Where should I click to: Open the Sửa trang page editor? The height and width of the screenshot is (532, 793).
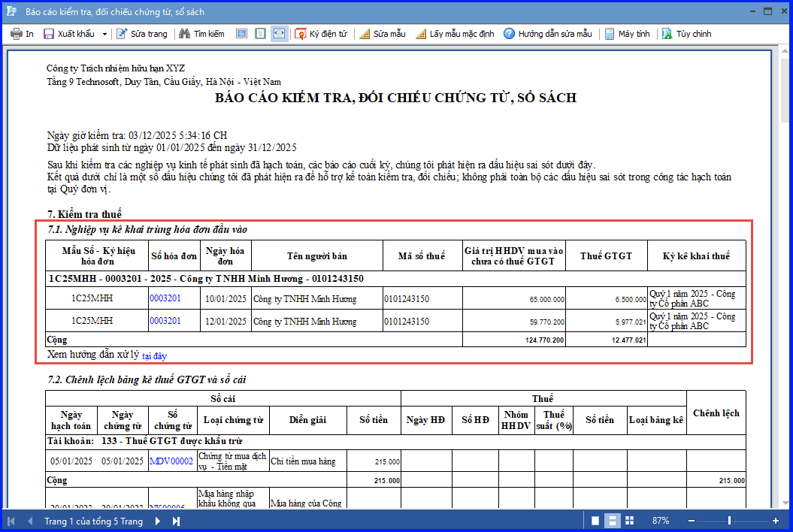pyautogui.click(x=142, y=34)
